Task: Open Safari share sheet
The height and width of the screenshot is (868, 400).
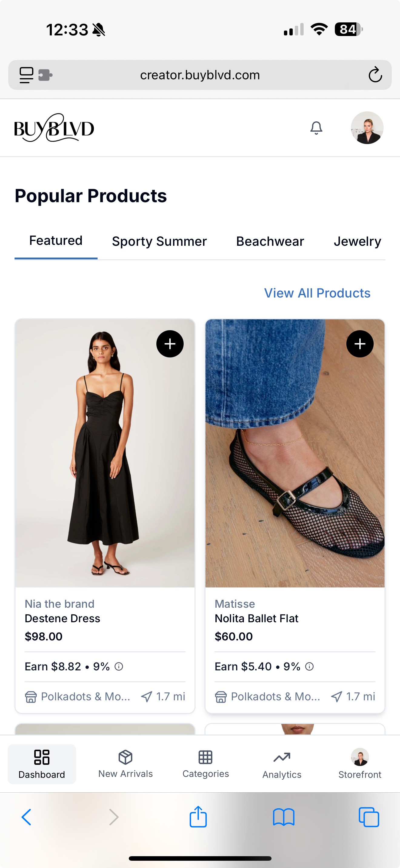Action: pos(198,817)
